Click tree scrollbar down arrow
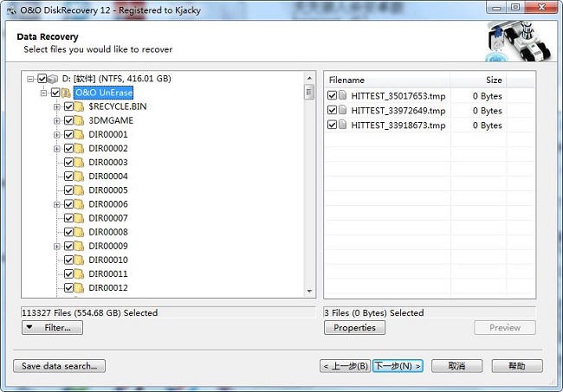Image resolution: width=563 pixels, height=392 pixels. click(x=309, y=292)
